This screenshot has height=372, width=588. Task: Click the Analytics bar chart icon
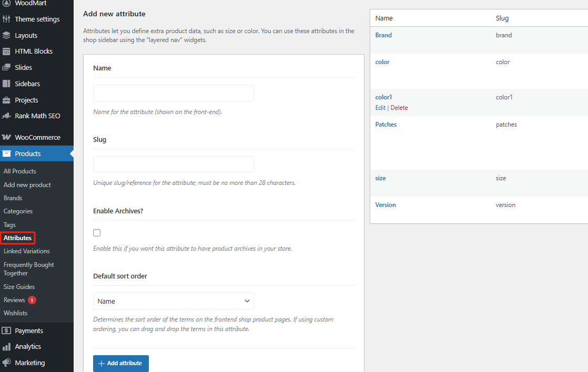coord(6,347)
